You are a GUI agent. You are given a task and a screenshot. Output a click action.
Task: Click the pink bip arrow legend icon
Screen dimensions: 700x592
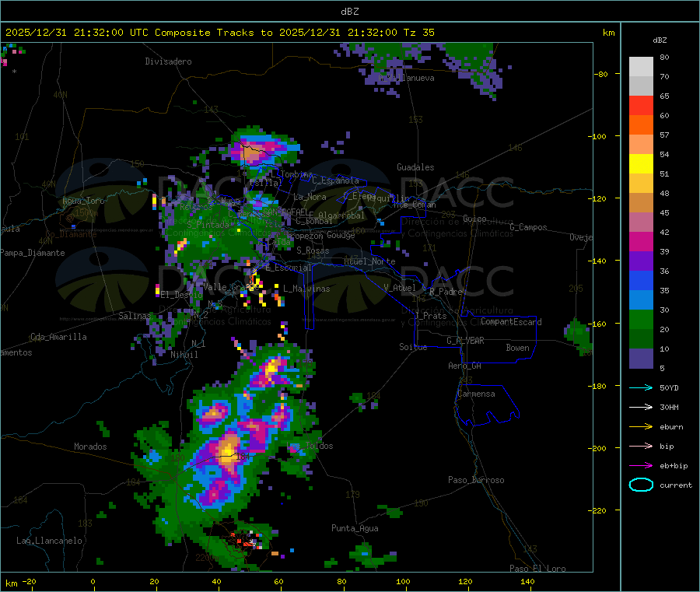click(641, 446)
